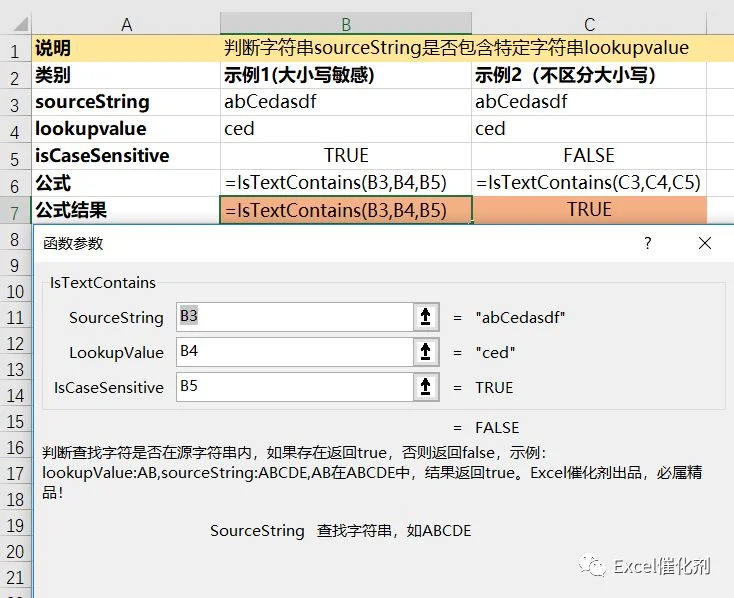
Task: Select row 16 header
Action: [x=15, y=447]
